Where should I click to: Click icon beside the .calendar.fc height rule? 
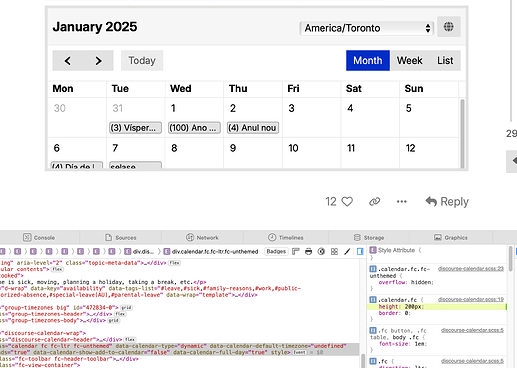click(373, 300)
